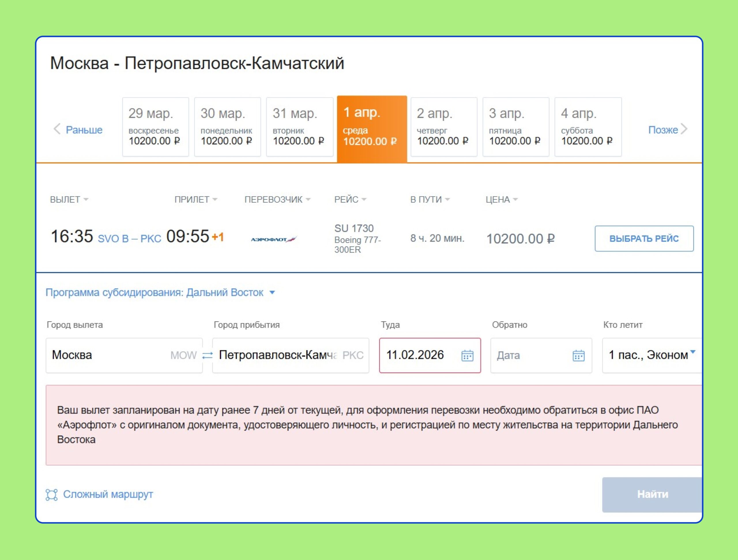Click the left chevron next to Раньше

tap(57, 129)
